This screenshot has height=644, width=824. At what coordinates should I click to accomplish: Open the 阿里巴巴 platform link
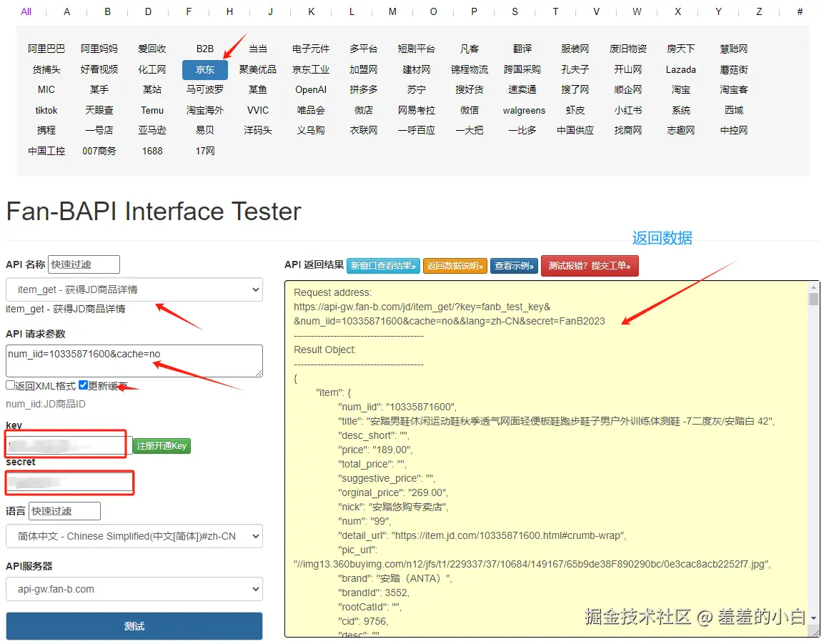46,49
